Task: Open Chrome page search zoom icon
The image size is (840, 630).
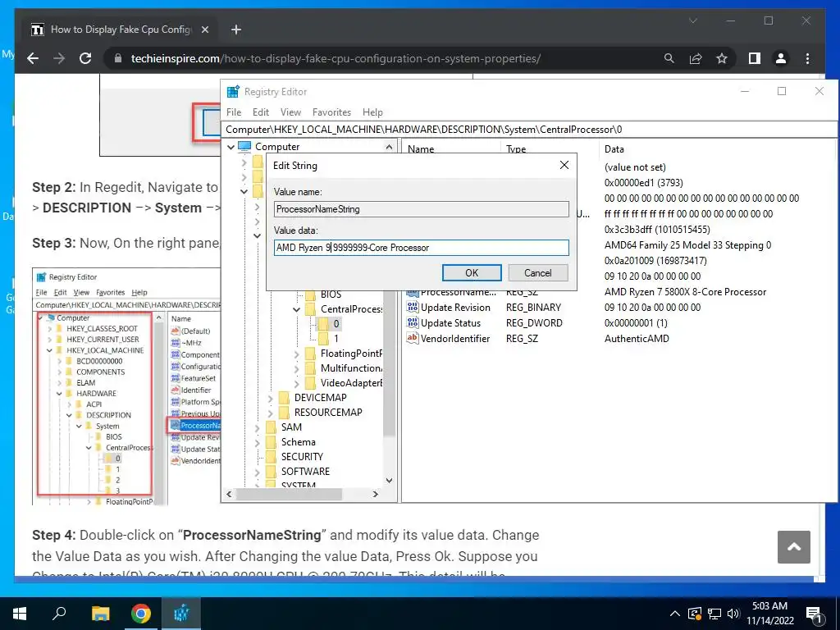Action: coord(669,58)
